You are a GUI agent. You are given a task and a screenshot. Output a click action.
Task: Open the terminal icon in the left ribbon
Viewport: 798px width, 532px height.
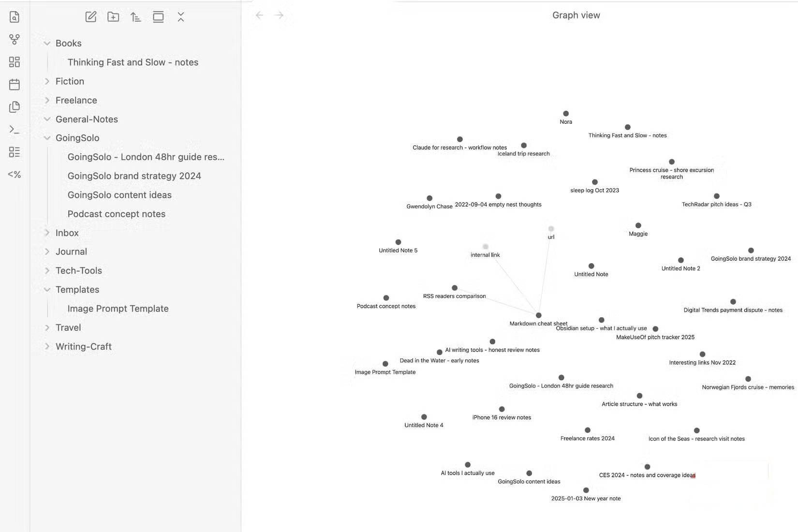click(x=15, y=130)
